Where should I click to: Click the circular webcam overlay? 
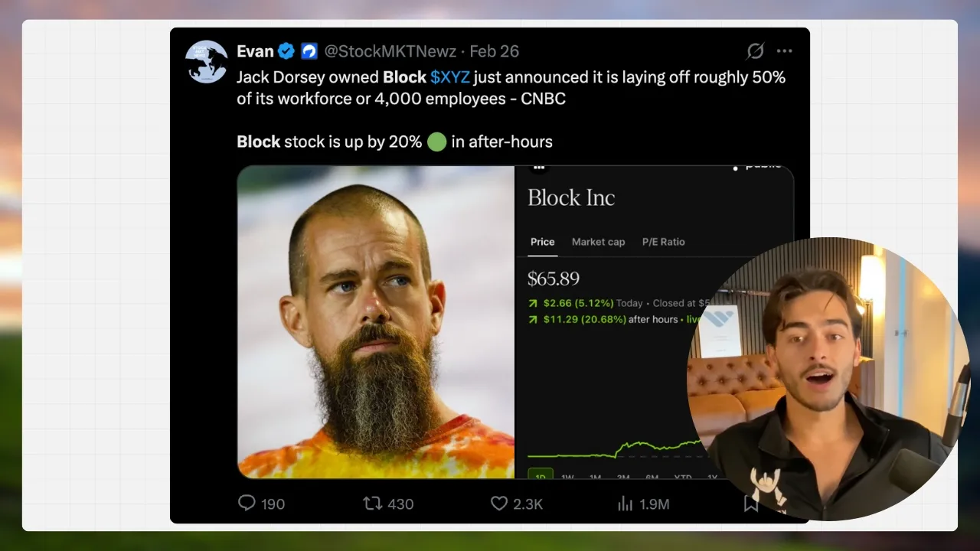pyautogui.click(x=831, y=379)
